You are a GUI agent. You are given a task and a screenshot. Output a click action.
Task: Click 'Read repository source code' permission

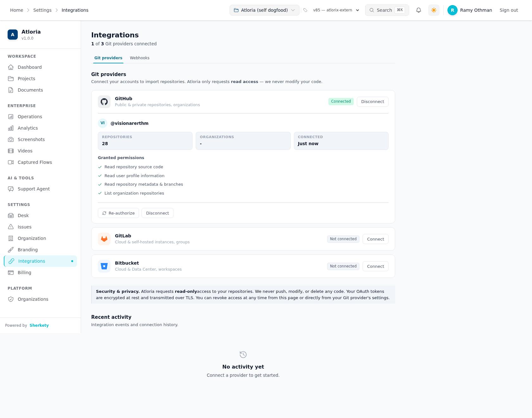pos(134,167)
